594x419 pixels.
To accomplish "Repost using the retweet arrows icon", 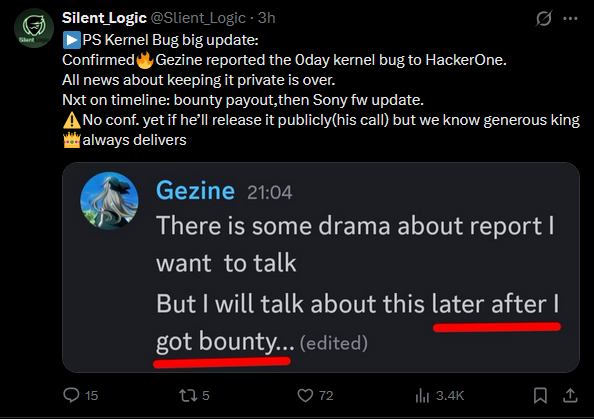I will pos(188,396).
